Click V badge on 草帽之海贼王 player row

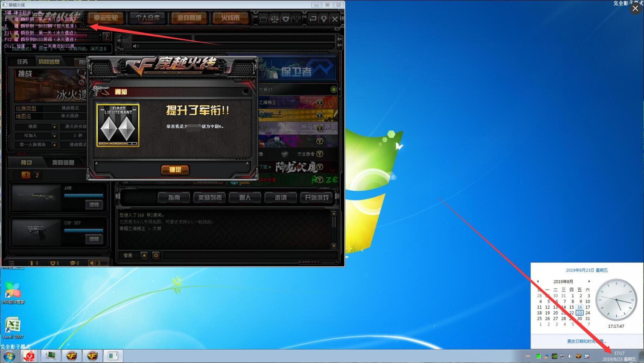[x=320, y=102]
